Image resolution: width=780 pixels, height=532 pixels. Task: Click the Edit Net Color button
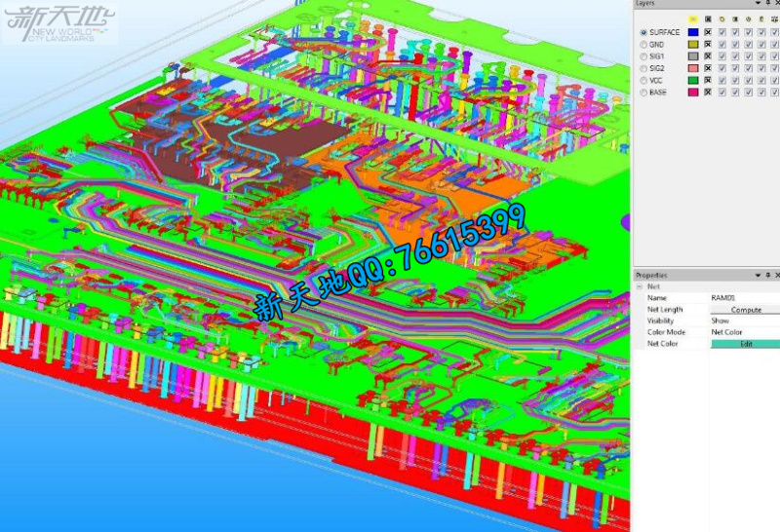745,344
